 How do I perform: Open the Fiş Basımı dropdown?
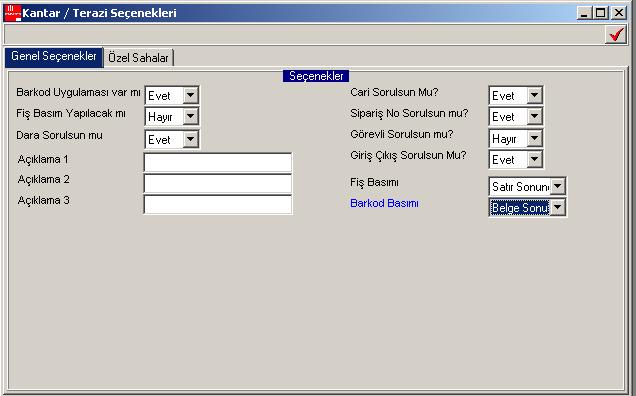(x=558, y=187)
